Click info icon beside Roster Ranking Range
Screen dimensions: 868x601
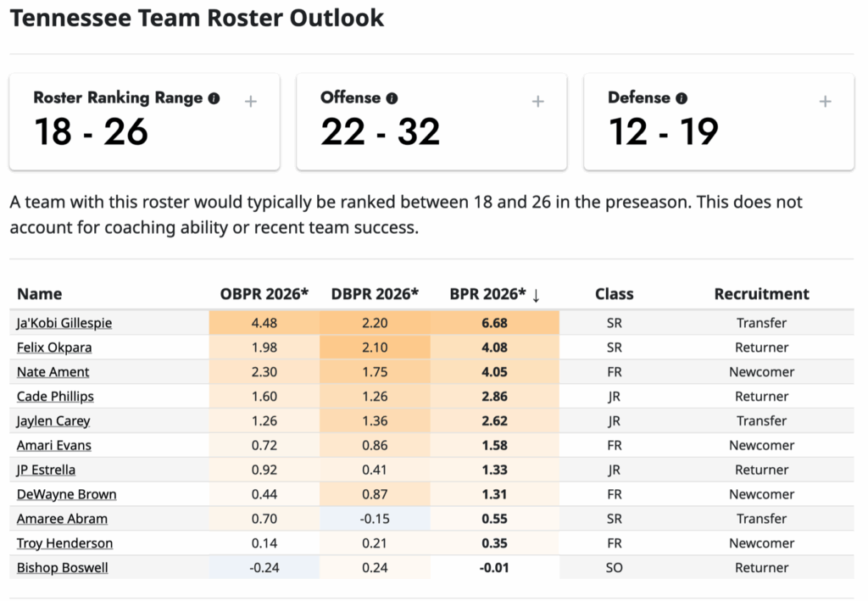click(x=214, y=98)
